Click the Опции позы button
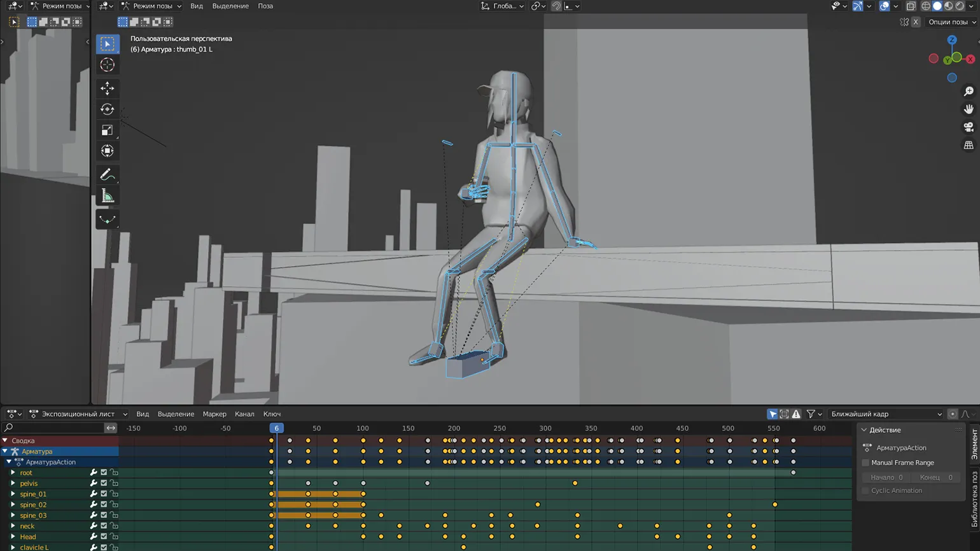 pyautogui.click(x=951, y=22)
